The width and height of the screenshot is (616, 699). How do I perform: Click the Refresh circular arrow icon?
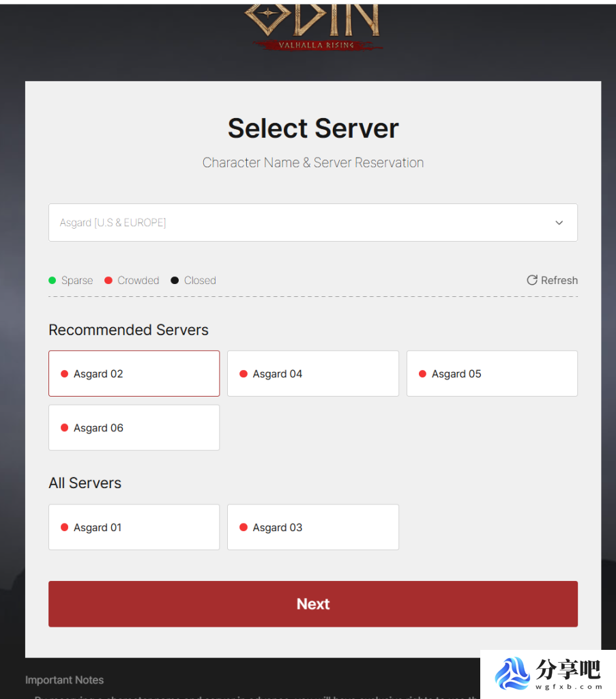point(532,280)
